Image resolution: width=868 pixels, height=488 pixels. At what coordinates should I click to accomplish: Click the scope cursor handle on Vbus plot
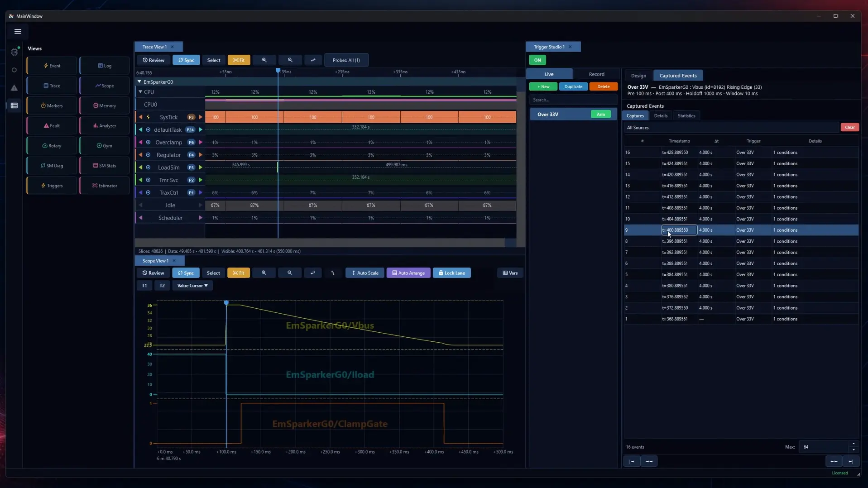pos(226,302)
